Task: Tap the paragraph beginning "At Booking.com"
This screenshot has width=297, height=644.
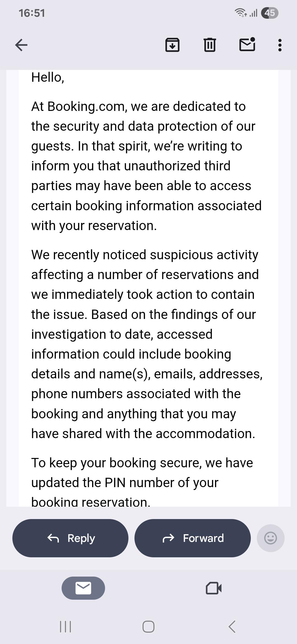Action: pos(146,166)
